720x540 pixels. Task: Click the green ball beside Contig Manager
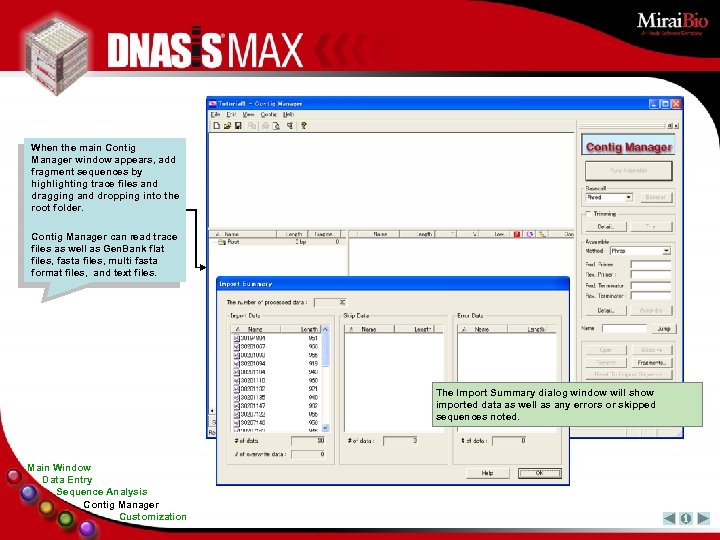coord(66,519)
